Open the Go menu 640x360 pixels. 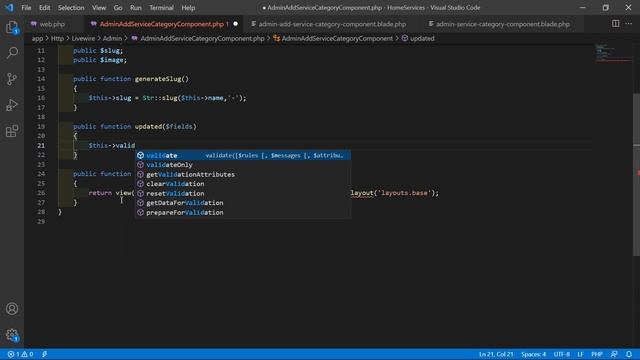(x=118, y=8)
